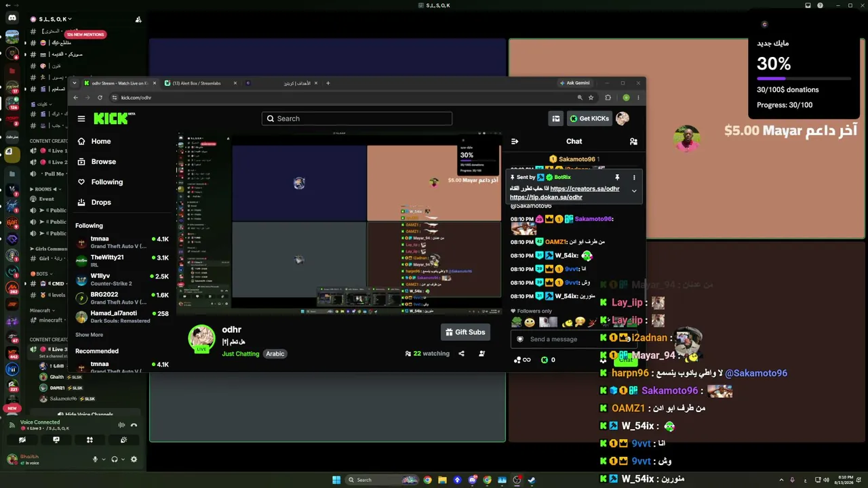868x488 pixels.
Task: Click the Get KICKs button
Action: click(589, 119)
